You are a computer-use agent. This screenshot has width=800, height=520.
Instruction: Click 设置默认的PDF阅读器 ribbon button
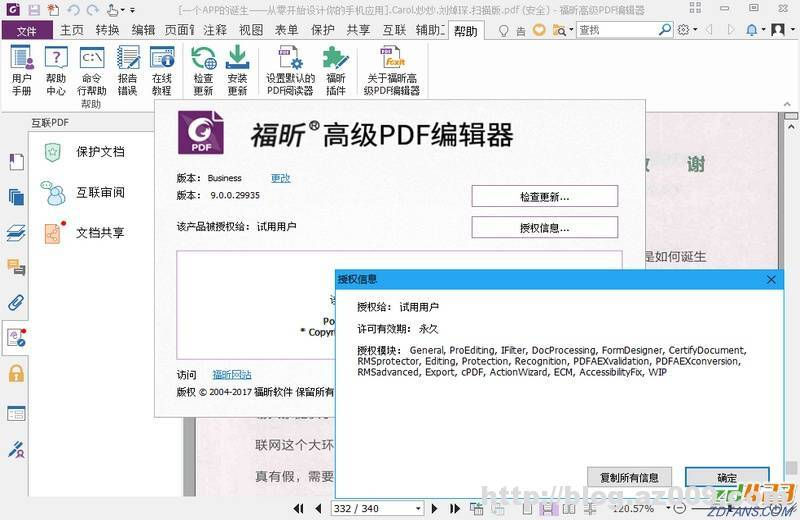290,70
